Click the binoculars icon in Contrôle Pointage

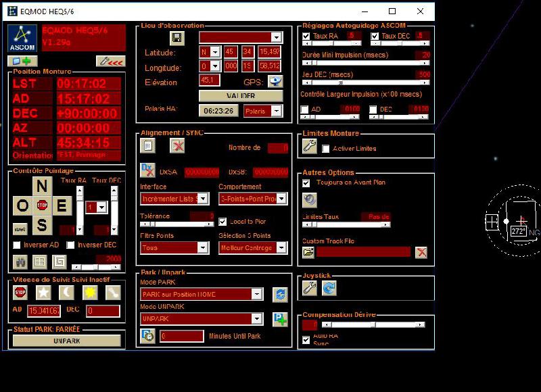[x=20, y=262]
